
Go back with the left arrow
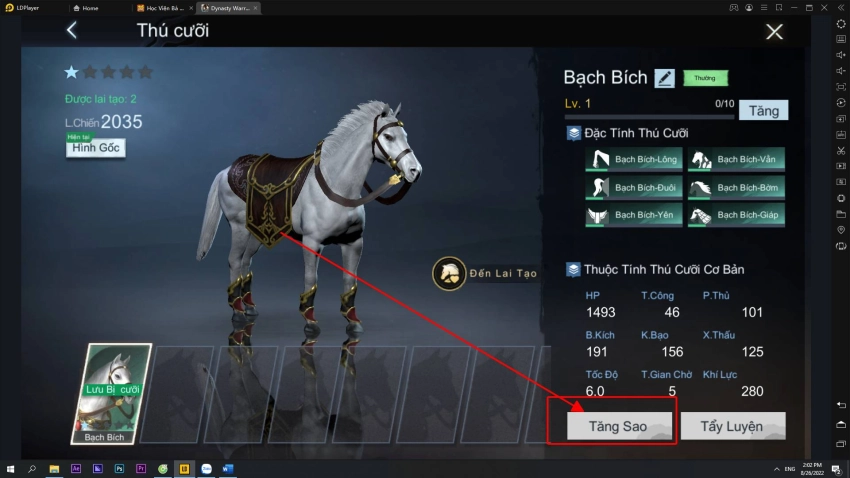[x=72, y=30]
